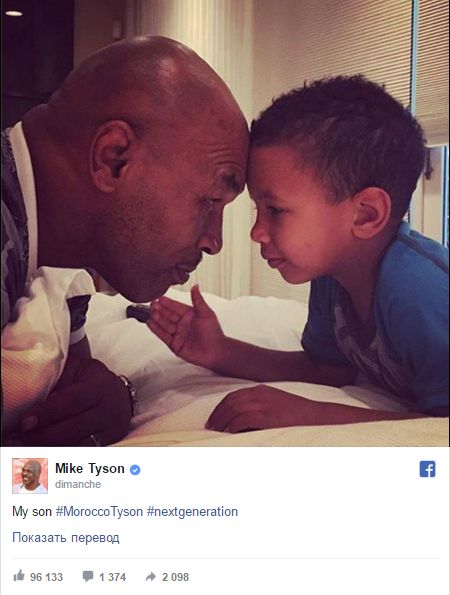Viewport: 450px width, 595px height.
Task: Click the Facebook logo icon
Action: (x=428, y=469)
